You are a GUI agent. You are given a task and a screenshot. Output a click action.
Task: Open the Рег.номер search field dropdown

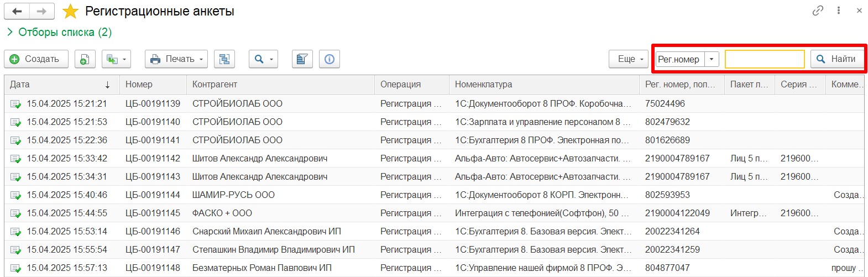coord(712,59)
